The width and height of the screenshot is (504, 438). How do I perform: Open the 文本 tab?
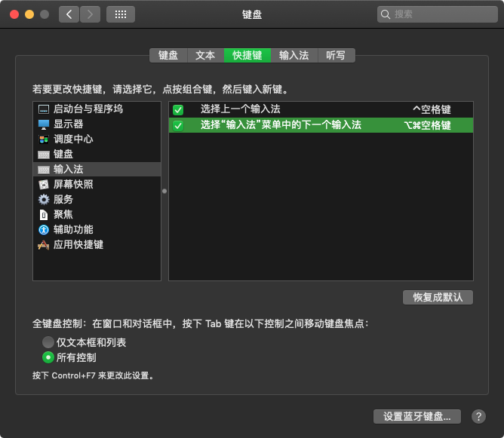pyautogui.click(x=205, y=55)
